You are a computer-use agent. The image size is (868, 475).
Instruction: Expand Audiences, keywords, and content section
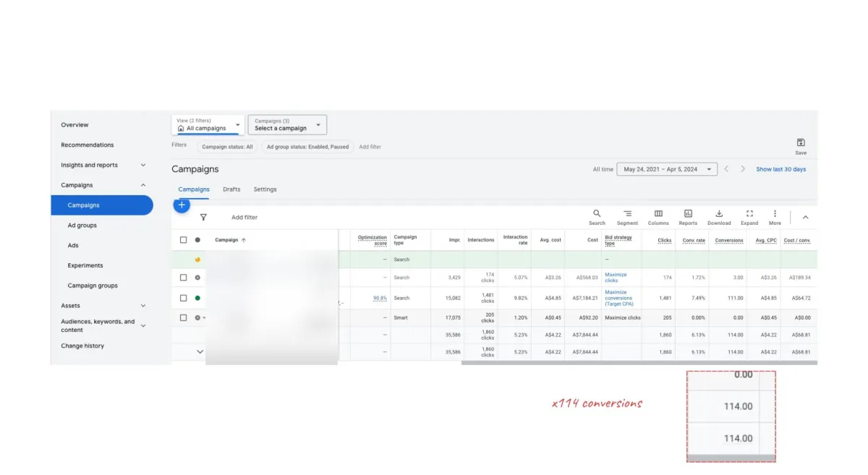point(143,326)
